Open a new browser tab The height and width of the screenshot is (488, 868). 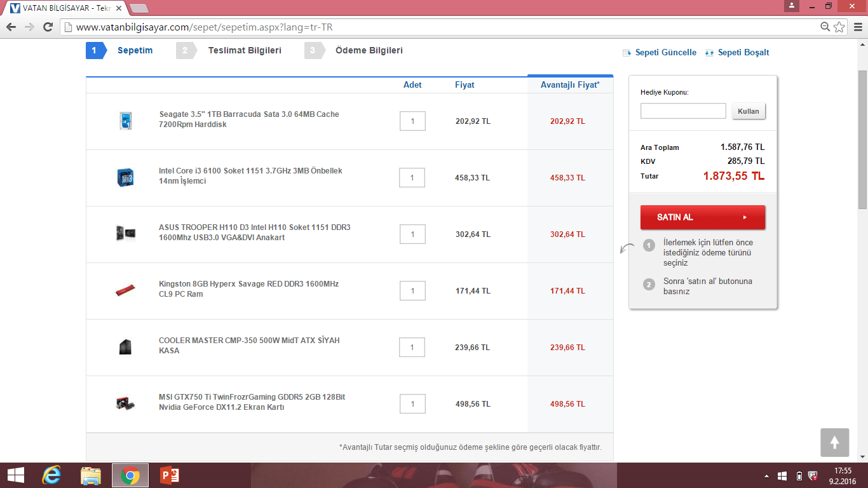pyautogui.click(x=139, y=8)
